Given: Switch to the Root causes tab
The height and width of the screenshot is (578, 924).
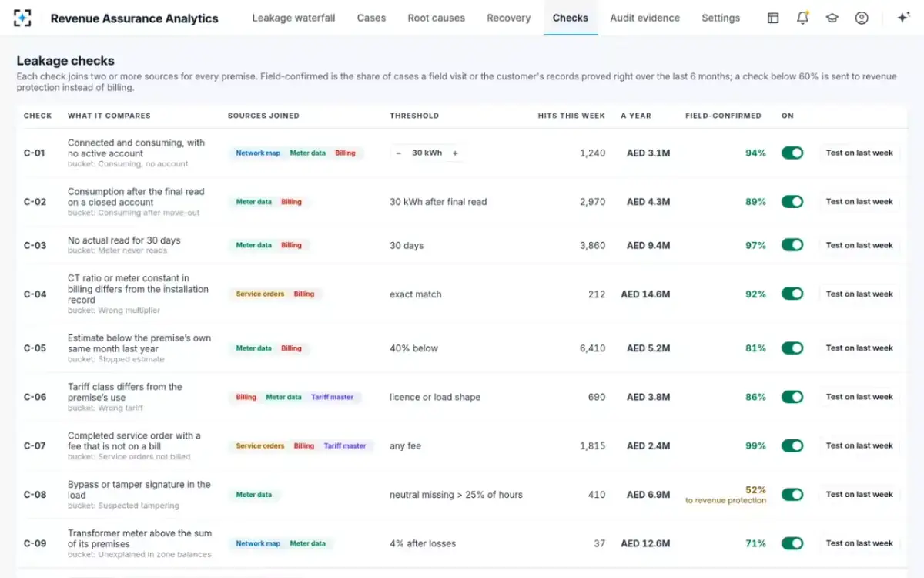Looking at the screenshot, I should click(436, 18).
